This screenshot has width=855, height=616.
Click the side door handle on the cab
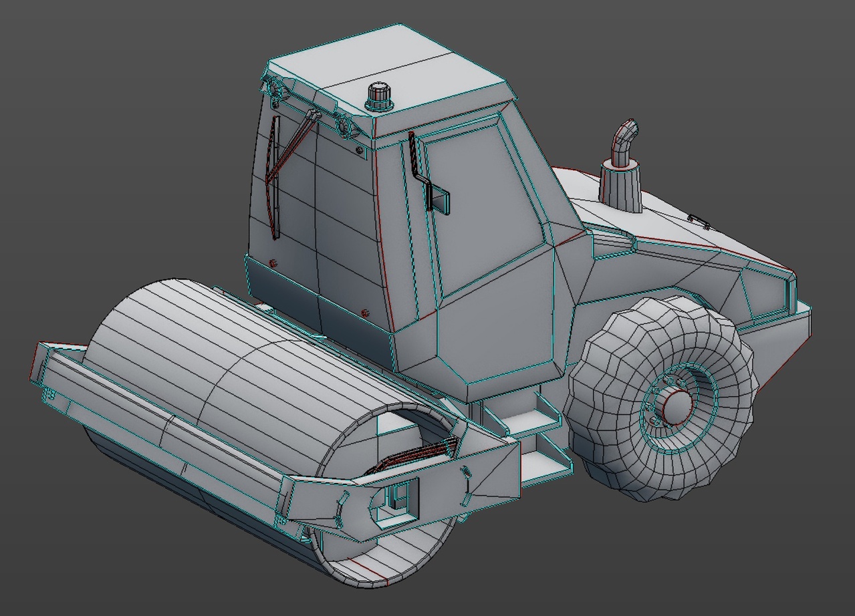click(x=428, y=172)
